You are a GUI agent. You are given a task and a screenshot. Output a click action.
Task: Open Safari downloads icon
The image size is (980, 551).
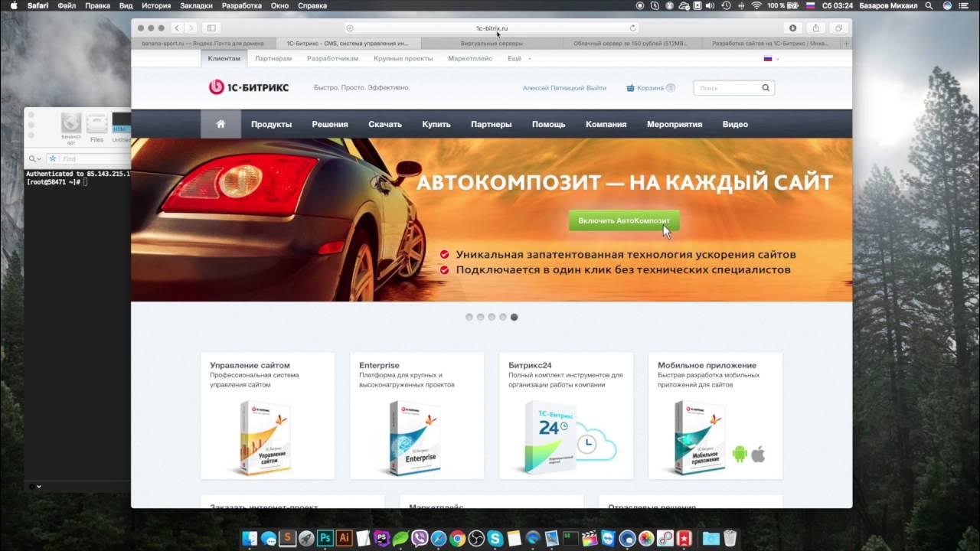pos(792,28)
